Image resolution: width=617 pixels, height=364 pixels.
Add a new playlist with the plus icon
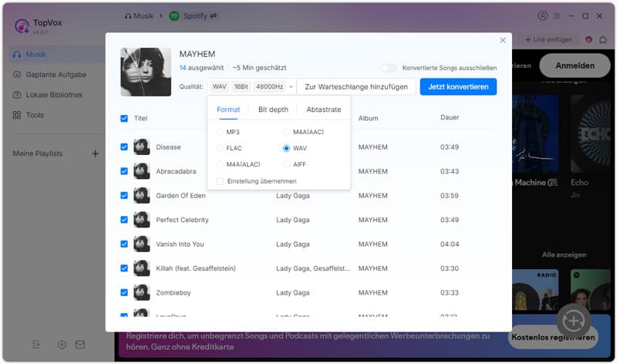[95, 153]
